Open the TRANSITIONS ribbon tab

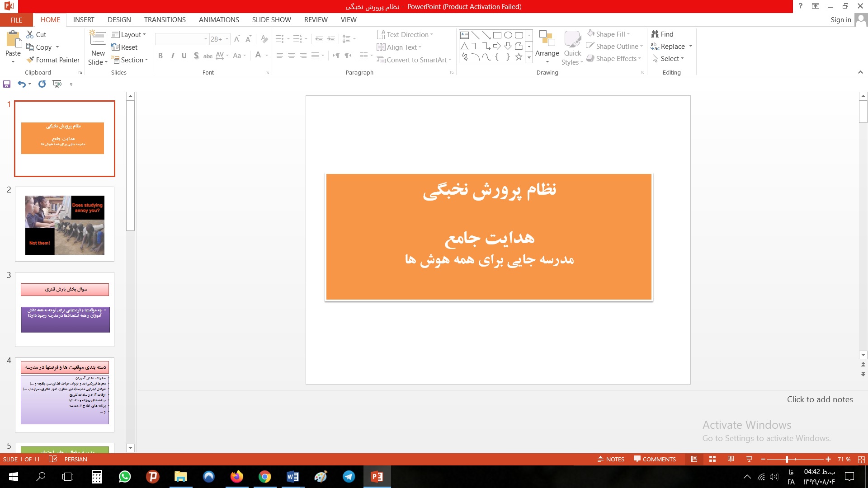click(165, 19)
